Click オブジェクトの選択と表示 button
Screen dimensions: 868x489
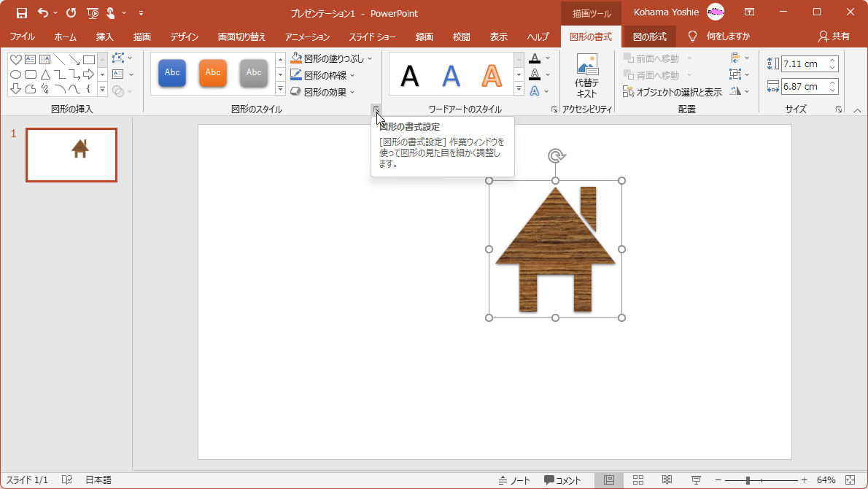(x=672, y=92)
